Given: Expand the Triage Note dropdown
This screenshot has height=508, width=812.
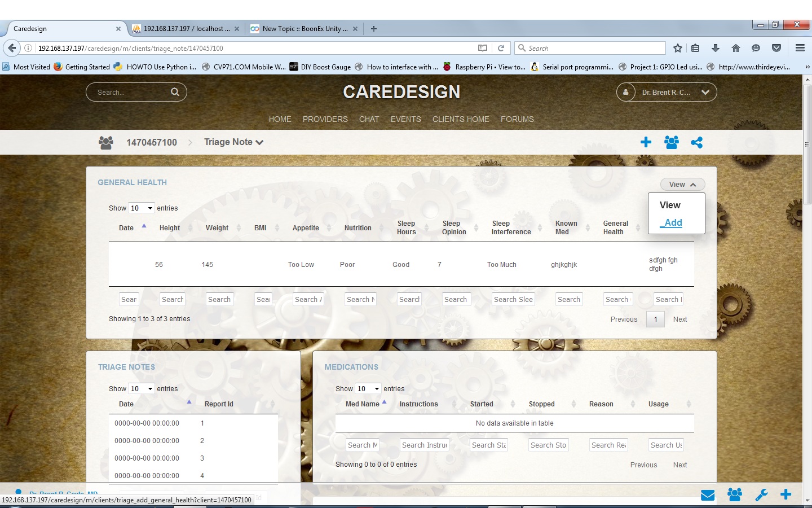Looking at the screenshot, I should click(x=233, y=142).
